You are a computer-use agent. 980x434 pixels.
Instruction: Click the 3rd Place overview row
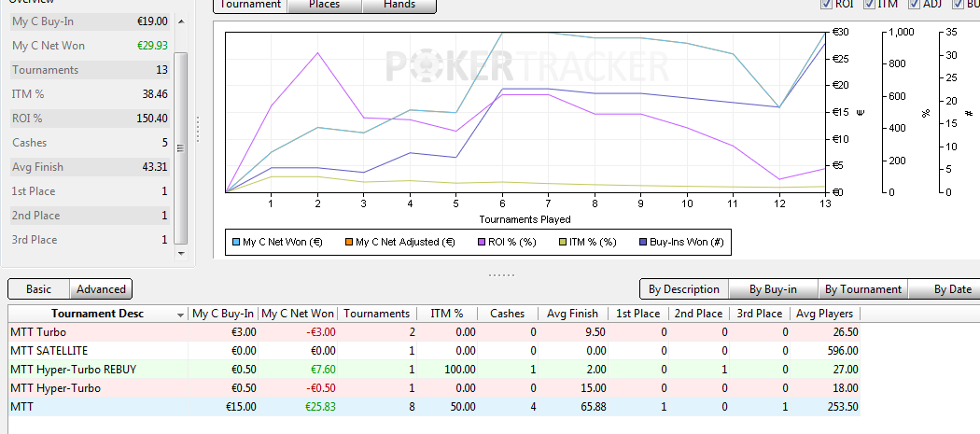[x=90, y=240]
